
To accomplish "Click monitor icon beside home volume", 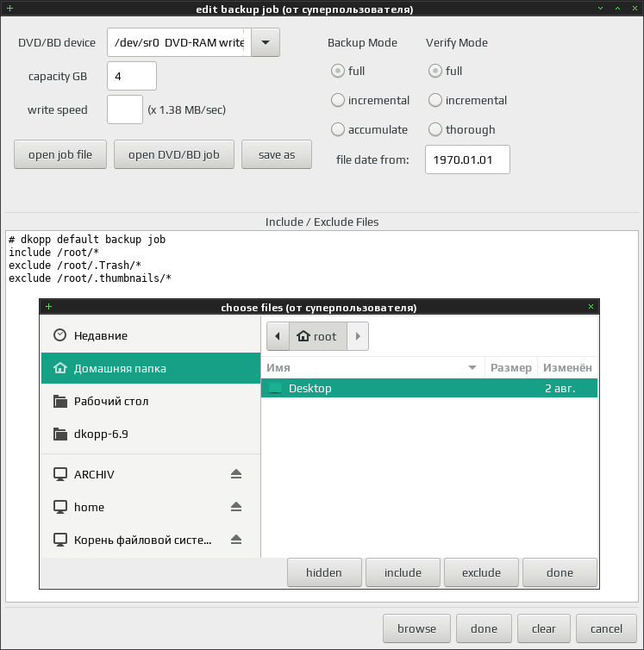I will coord(60,507).
